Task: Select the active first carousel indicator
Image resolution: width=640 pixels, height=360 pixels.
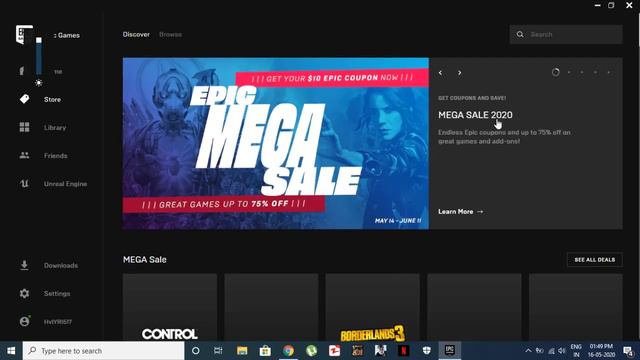Action: tap(556, 72)
